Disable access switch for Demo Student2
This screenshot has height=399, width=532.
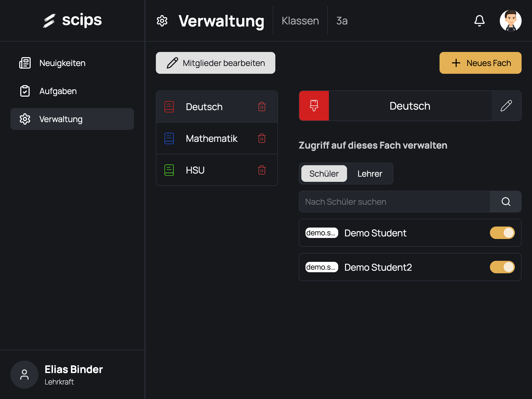pyautogui.click(x=502, y=267)
